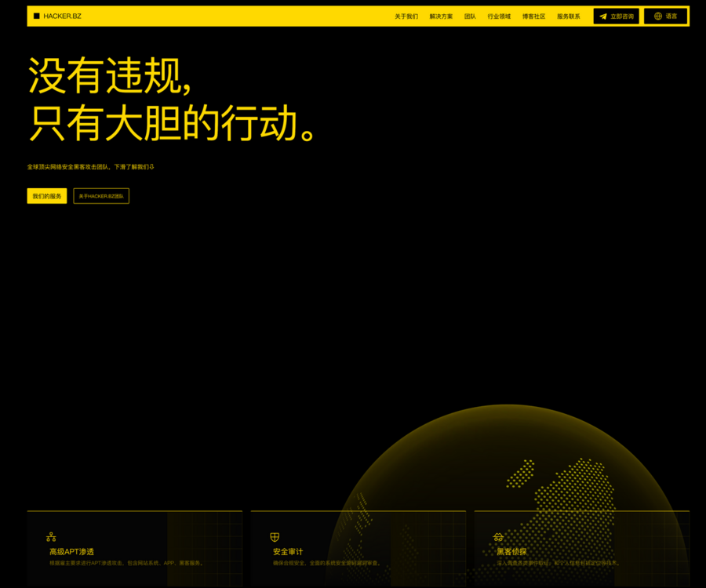The width and height of the screenshot is (706, 588).
Task: Click the spy icon above 黑客侦探
Action: (498, 537)
